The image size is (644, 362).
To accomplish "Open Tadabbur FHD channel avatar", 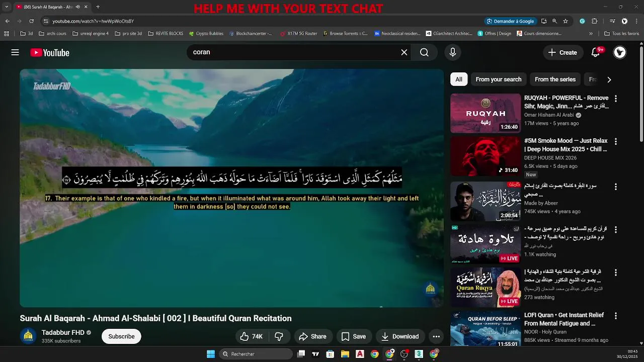I will click(x=28, y=336).
